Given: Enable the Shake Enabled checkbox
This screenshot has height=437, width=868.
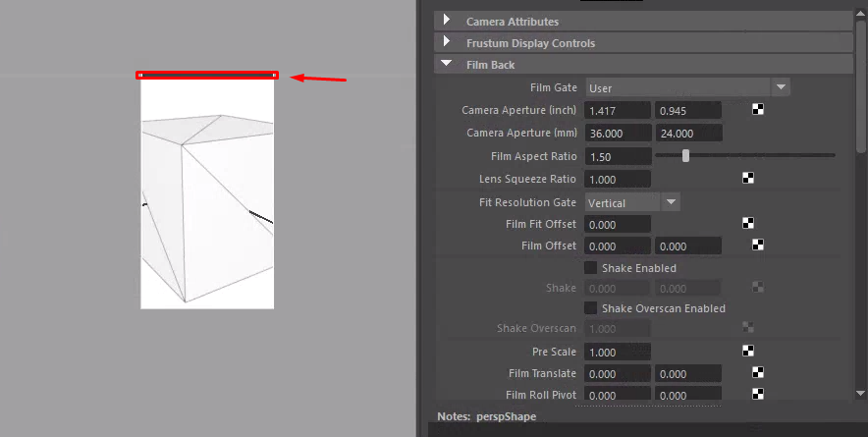Looking at the screenshot, I should [591, 268].
